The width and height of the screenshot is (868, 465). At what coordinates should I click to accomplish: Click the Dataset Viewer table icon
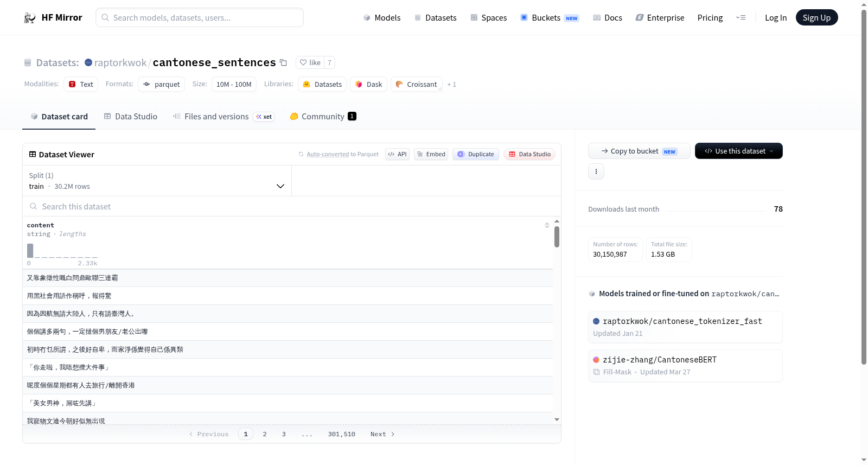[33, 155]
